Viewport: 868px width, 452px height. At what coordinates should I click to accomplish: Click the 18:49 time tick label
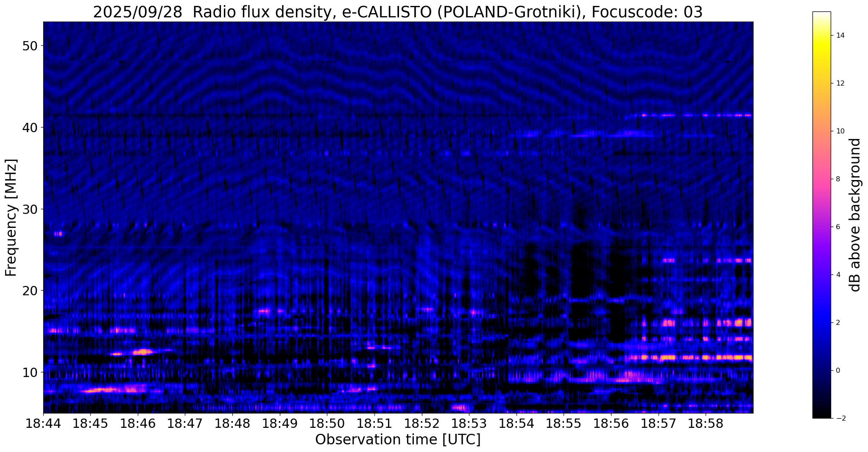click(x=279, y=423)
